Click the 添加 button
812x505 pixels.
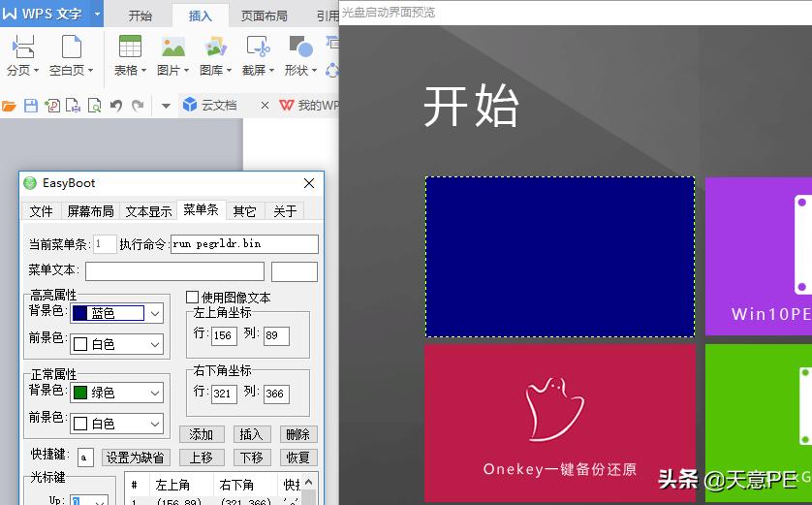tap(202, 434)
